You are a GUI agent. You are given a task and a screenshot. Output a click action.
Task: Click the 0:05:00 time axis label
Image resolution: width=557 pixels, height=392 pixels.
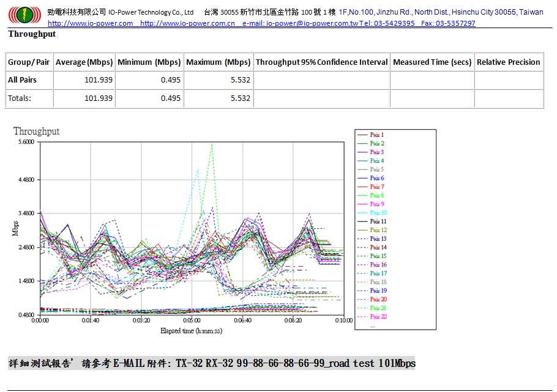pyautogui.click(x=192, y=320)
